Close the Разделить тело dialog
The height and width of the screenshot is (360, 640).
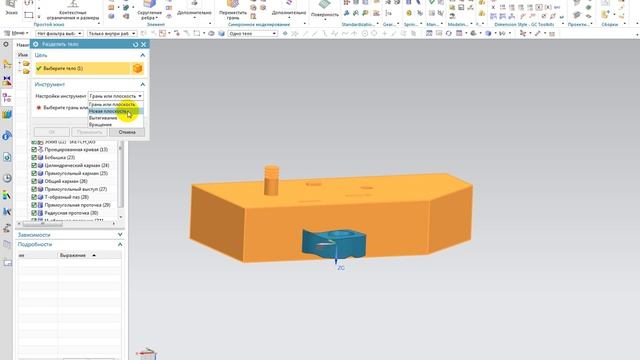click(143, 44)
